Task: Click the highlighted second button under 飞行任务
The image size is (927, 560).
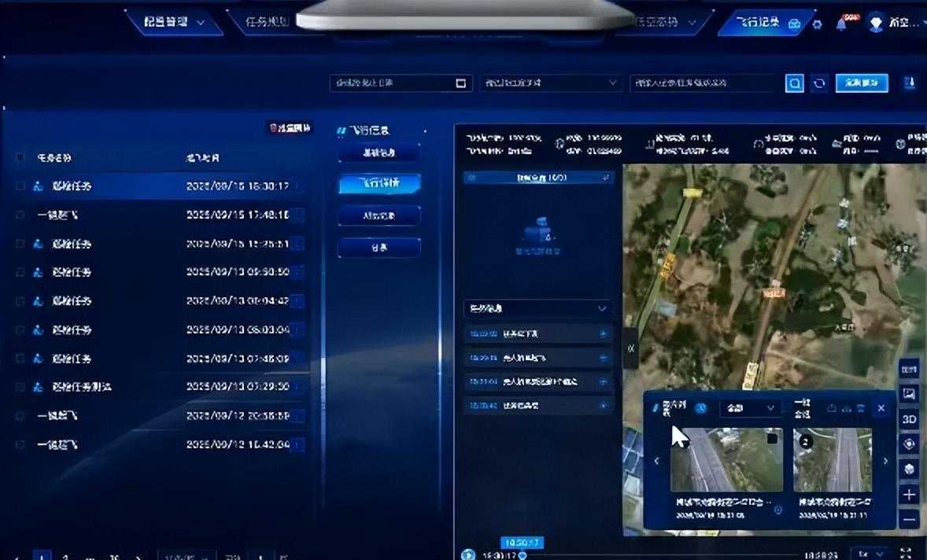Action: click(379, 183)
